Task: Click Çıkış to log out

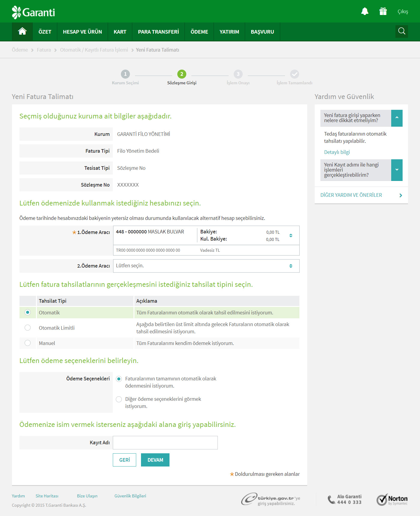Action: (x=403, y=12)
